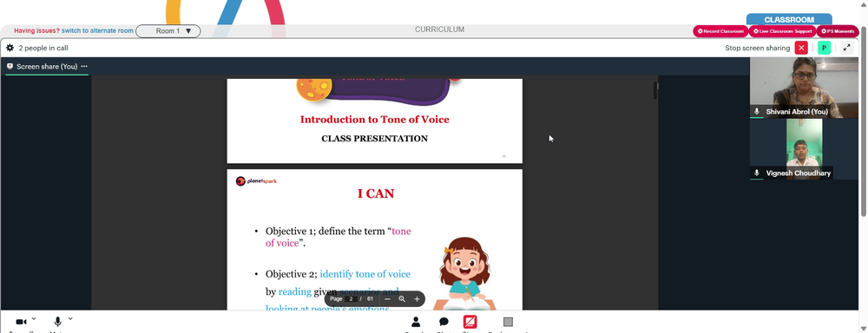Toggle camera using the video camera icon

pos(22,322)
